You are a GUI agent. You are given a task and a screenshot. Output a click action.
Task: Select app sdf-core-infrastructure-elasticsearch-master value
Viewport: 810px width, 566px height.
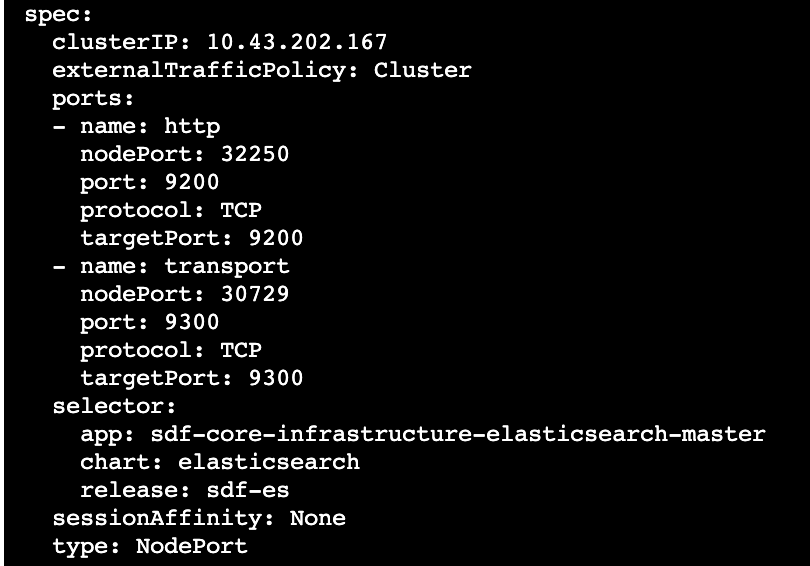458,434
